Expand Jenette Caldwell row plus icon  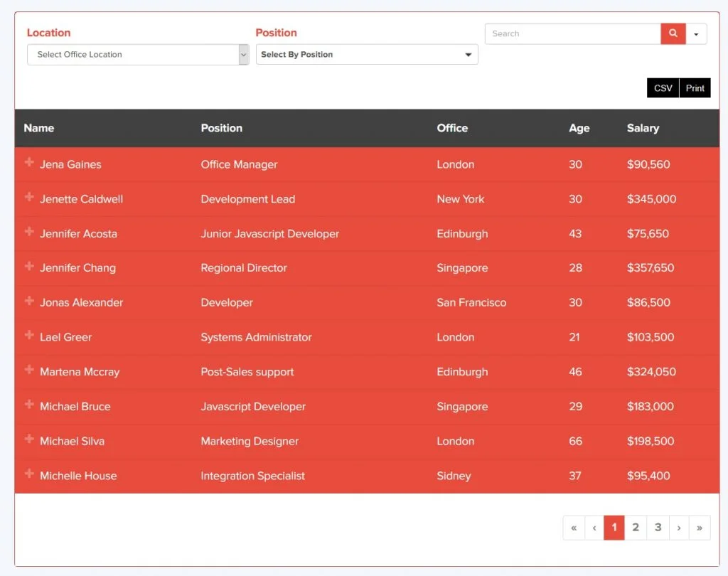[29, 197]
